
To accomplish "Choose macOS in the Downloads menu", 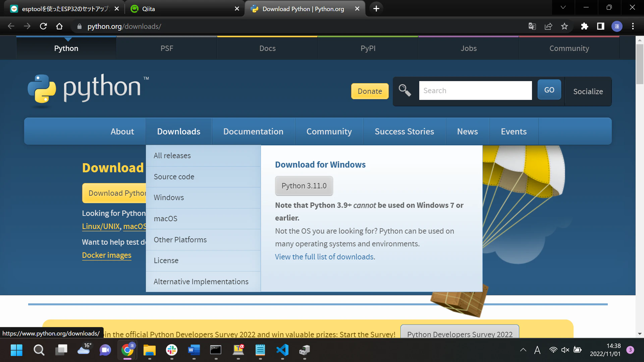I will pos(203,219).
